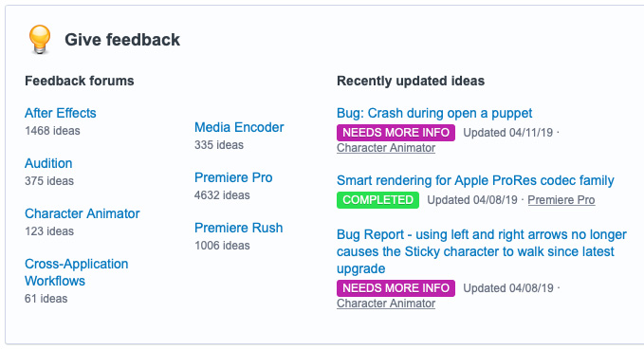
Task: Click the '4632 ideas' count text
Action: pos(222,195)
